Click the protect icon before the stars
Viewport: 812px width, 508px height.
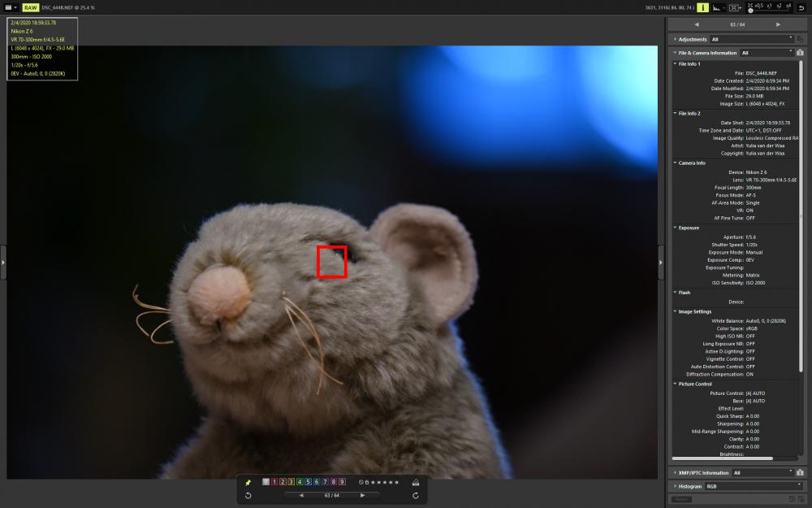click(x=367, y=483)
